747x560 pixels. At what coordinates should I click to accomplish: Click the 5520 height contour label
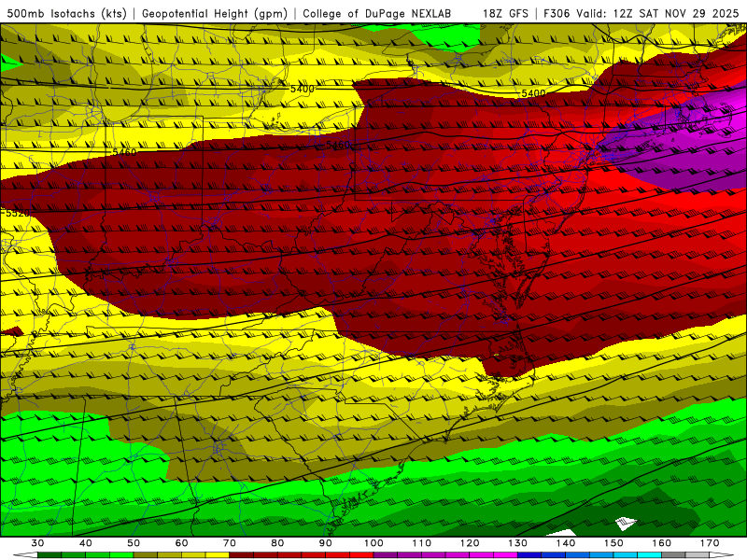tap(17, 214)
